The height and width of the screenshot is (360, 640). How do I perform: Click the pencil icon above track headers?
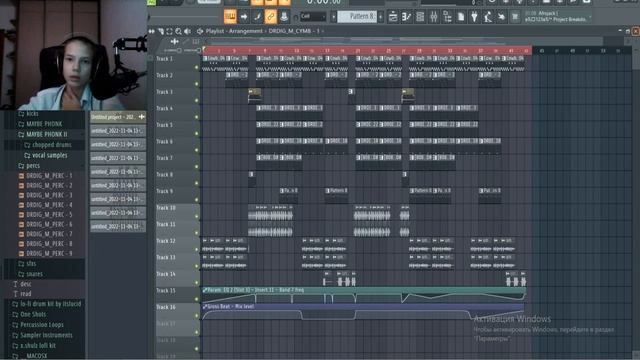pos(186,41)
